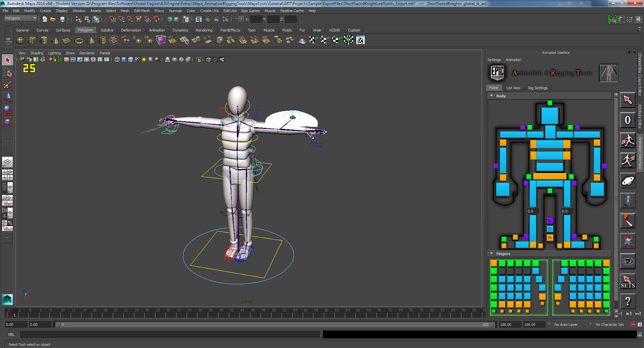The image size is (644, 348).
Task: Collapse the Fingers picker section
Action: click(x=491, y=254)
